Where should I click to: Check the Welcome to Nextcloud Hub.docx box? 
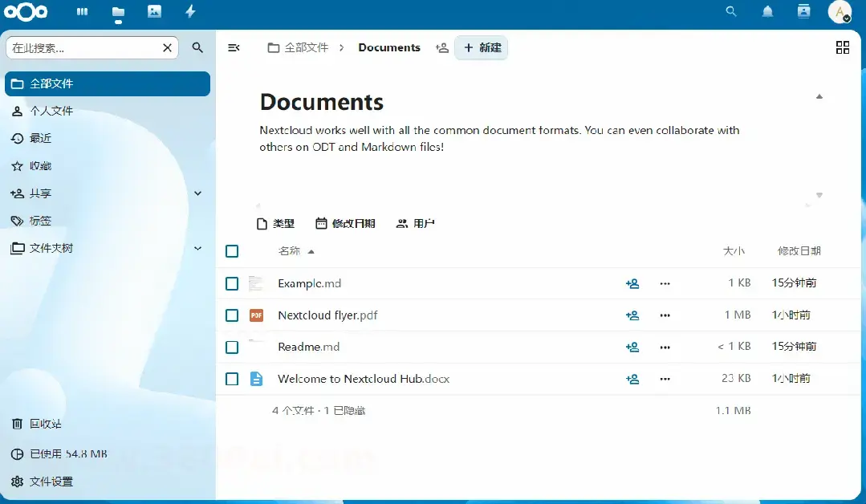pos(232,379)
